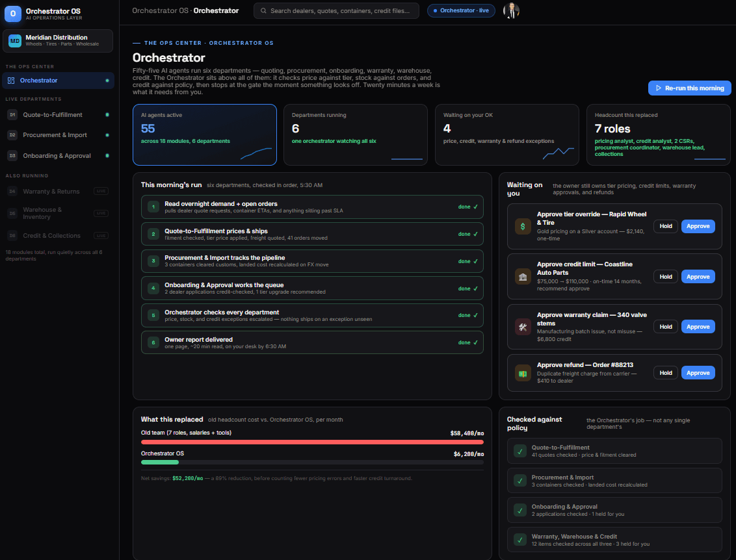Click the step 2 number badge
The image size is (736, 560).
153,234
